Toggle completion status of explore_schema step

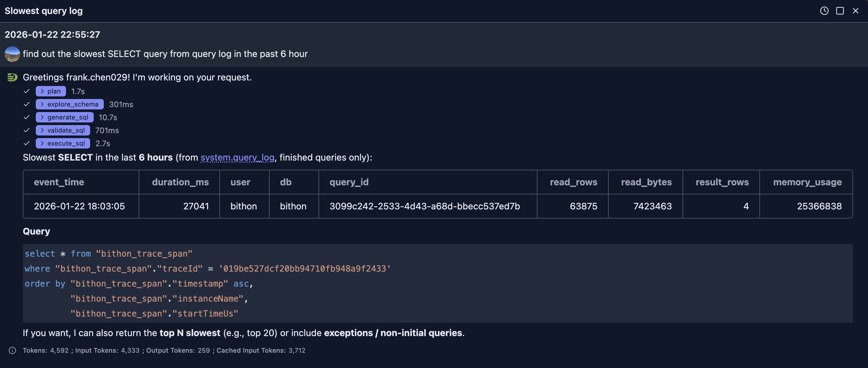point(27,104)
